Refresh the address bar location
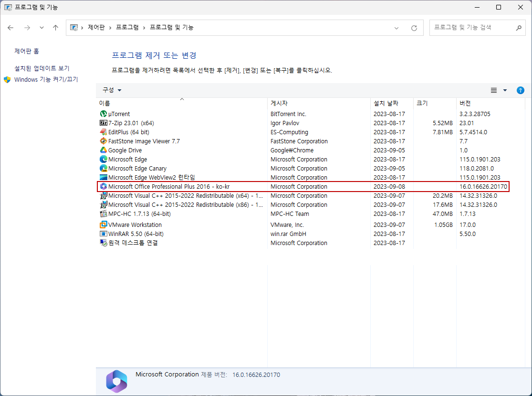Viewport: 532px width, 396px height. [x=414, y=28]
